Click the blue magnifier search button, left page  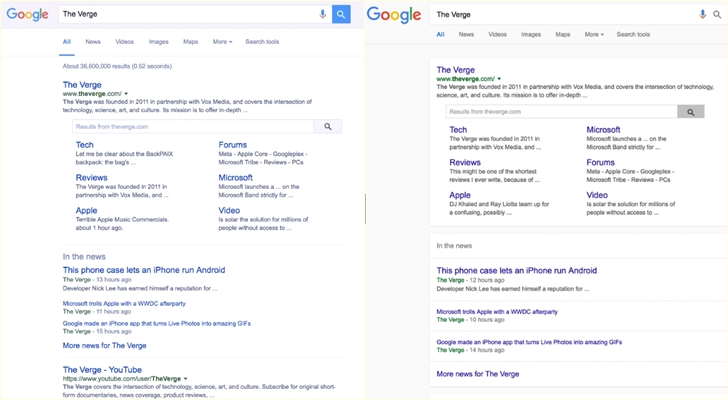[x=341, y=14]
